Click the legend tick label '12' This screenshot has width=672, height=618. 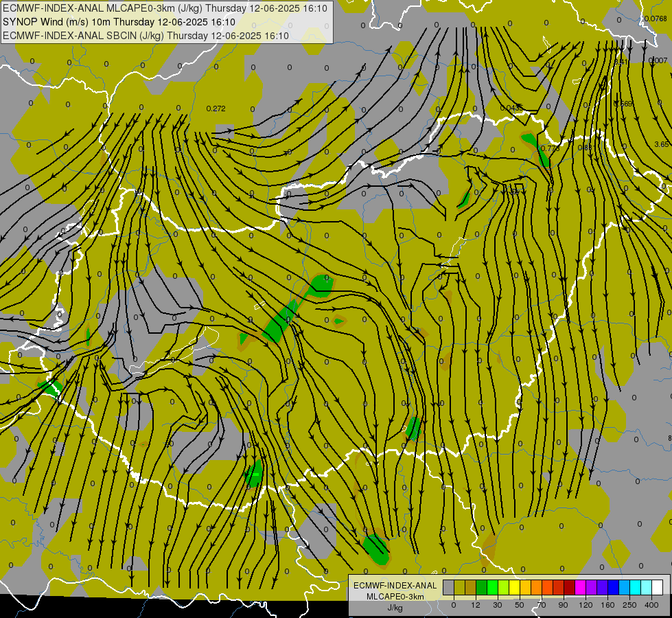coord(476,605)
